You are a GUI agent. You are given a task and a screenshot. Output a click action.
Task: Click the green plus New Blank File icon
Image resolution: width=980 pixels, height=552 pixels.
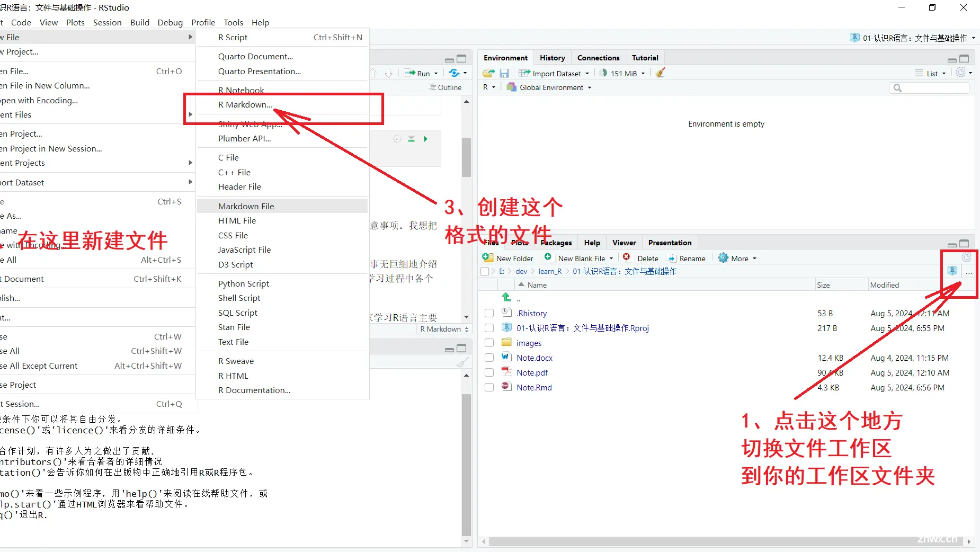[548, 257]
